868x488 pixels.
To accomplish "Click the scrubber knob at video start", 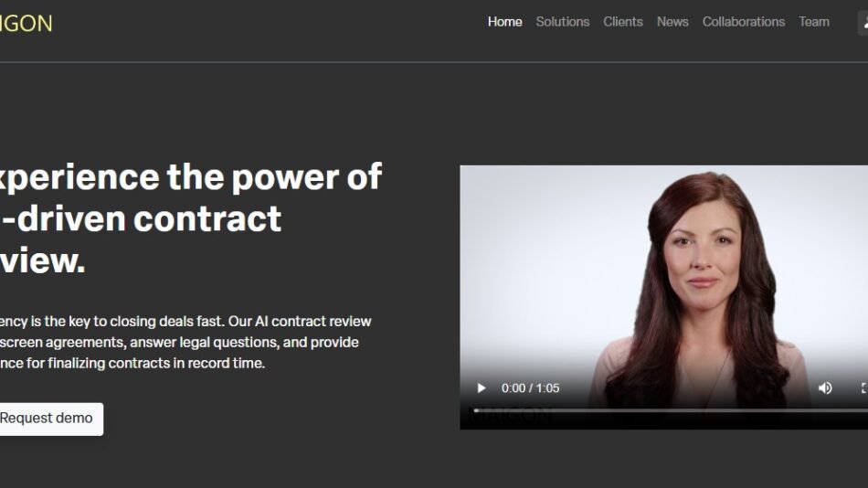I will click(476, 410).
